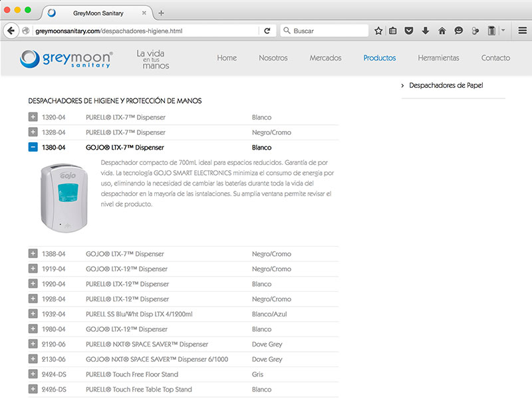
Task: Expand the 1388-04 GOJO LTX-7 row
Action: 33,254
